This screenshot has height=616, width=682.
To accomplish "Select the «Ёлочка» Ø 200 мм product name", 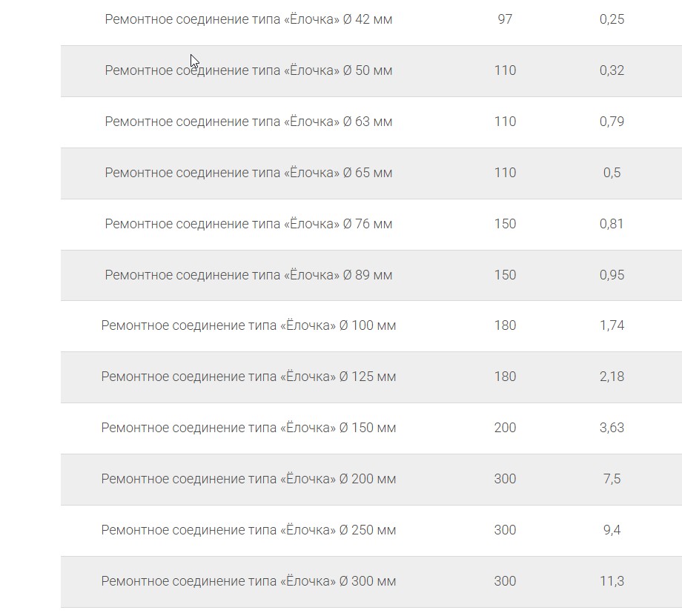I will pyautogui.click(x=248, y=479).
